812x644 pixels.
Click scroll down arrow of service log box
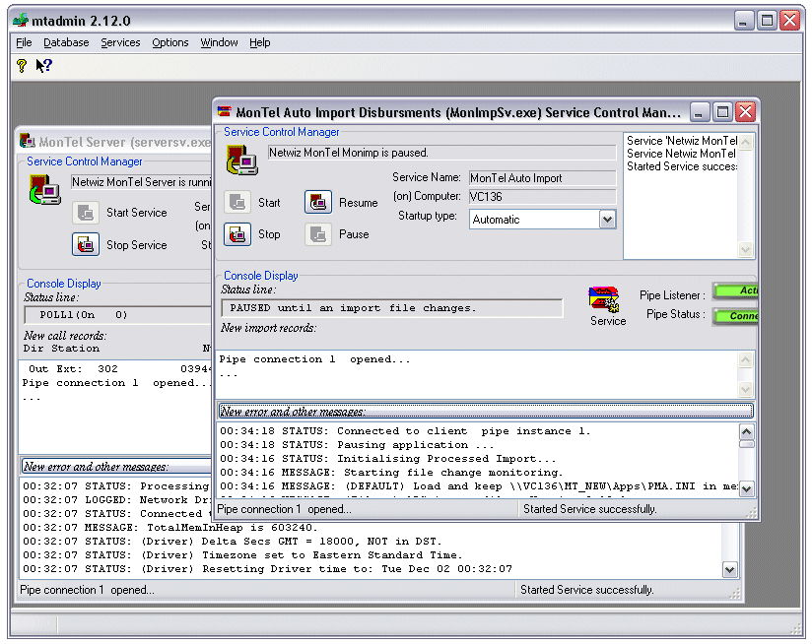[x=745, y=250]
